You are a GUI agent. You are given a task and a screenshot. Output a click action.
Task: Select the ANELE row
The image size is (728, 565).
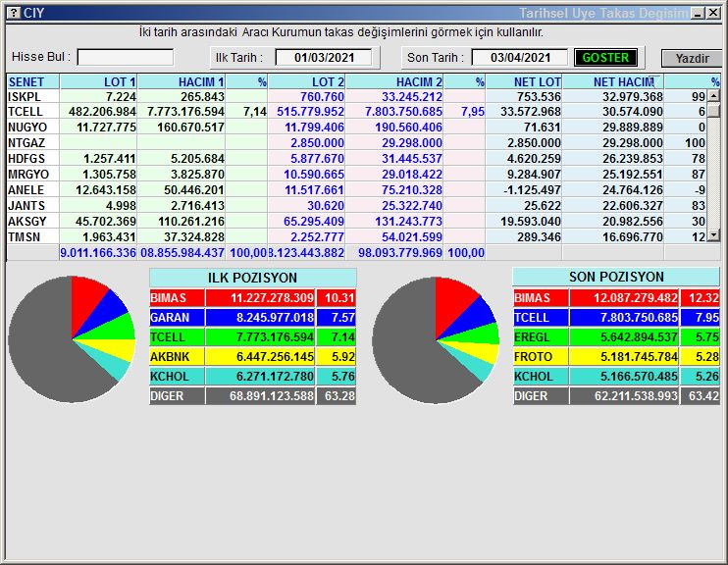[x=356, y=190]
